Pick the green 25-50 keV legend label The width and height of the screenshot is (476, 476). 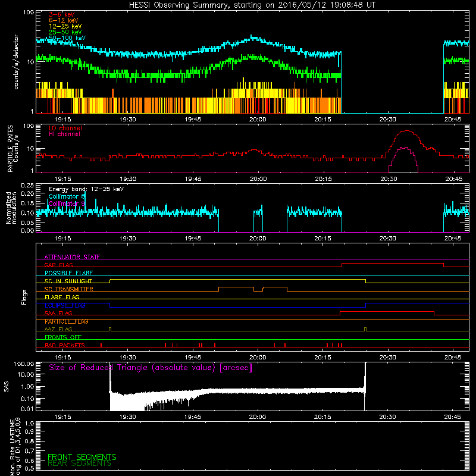click(x=65, y=32)
